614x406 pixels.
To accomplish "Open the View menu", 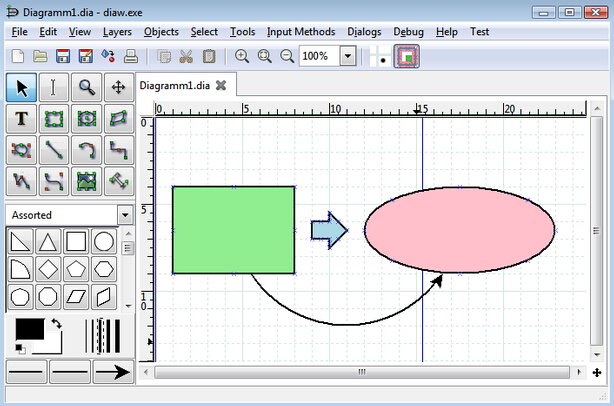I will [x=80, y=32].
